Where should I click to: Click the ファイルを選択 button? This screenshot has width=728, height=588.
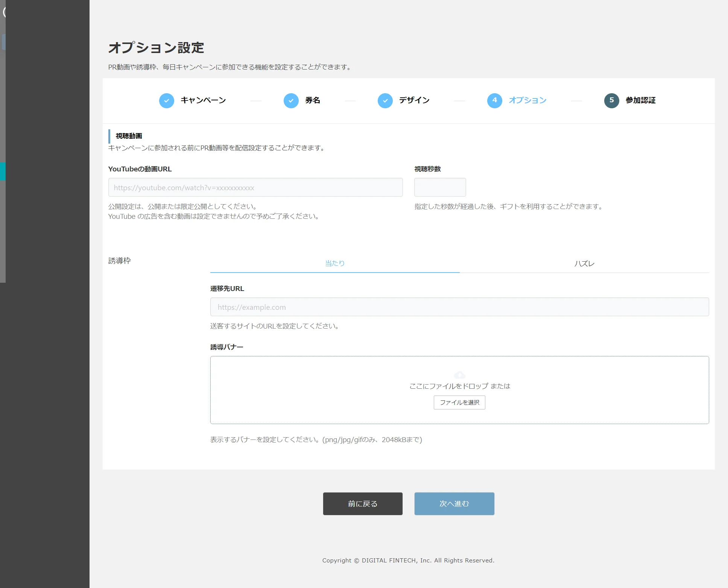coord(459,402)
